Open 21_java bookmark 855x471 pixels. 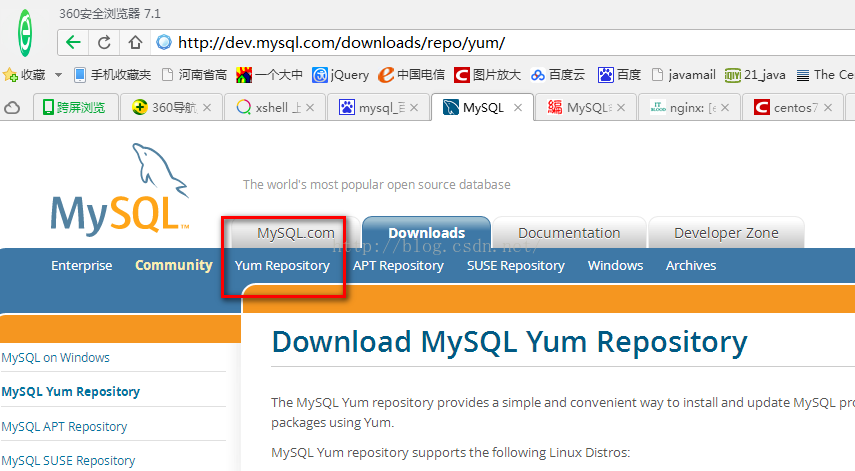tap(755, 75)
